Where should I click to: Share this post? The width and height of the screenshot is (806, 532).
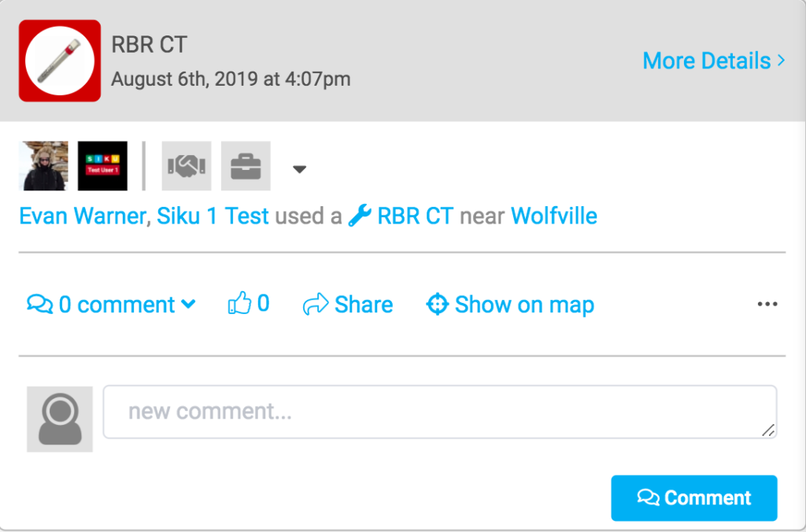(x=348, y=305)
